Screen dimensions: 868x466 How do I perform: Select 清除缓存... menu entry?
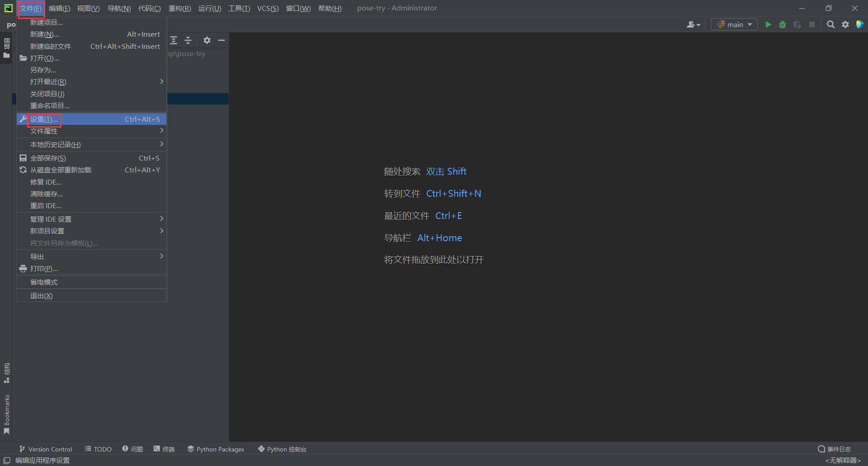(92, 194)
